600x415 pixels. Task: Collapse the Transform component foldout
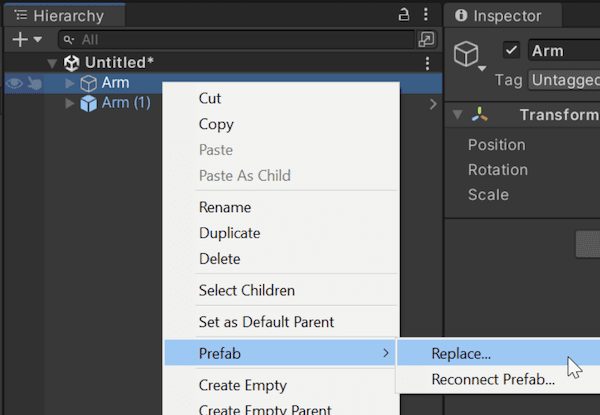tap(457, 114)
